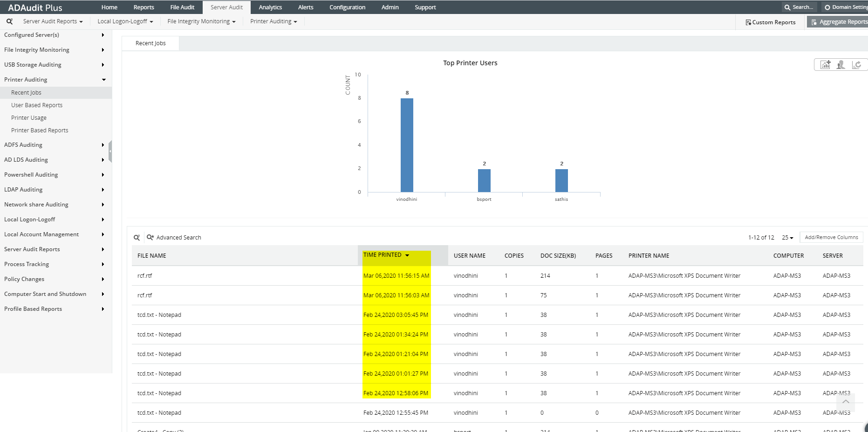The width and height of the screenshot is (868, 432).
Task: Expand USB Storage Auditing in sidebar
Action: coord(56,65)
